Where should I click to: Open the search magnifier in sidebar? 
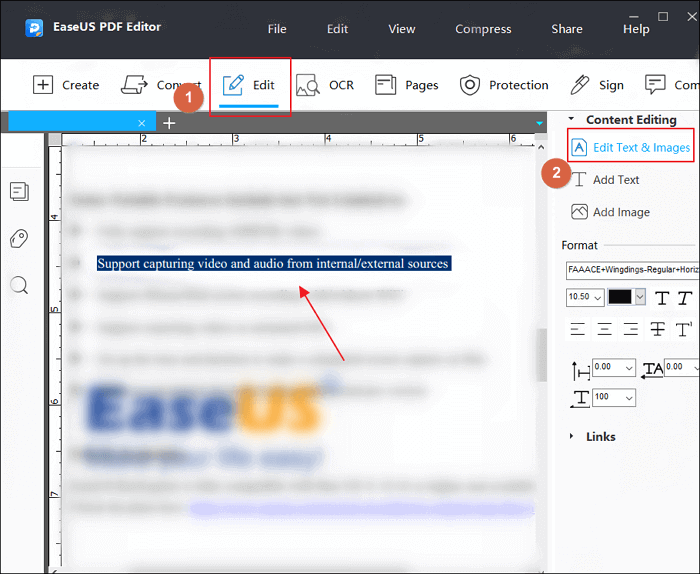pos(19,286)
